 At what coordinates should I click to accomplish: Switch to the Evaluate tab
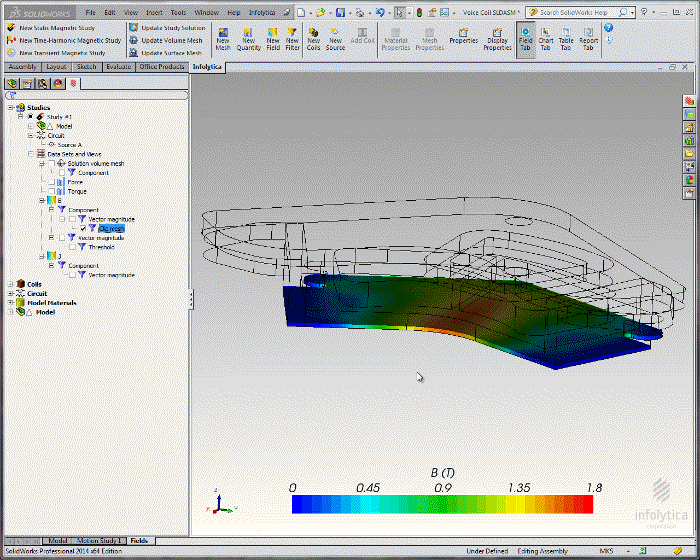click(118, 66)
